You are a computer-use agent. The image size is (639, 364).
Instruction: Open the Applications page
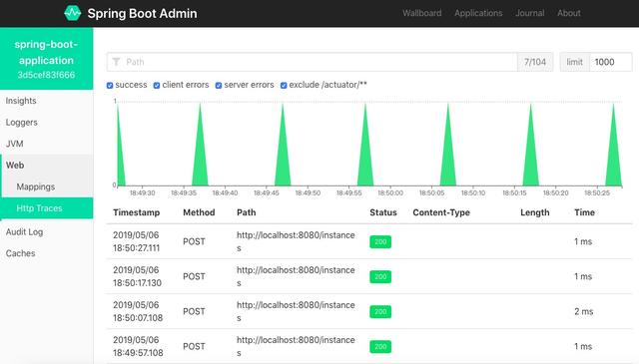478,13
